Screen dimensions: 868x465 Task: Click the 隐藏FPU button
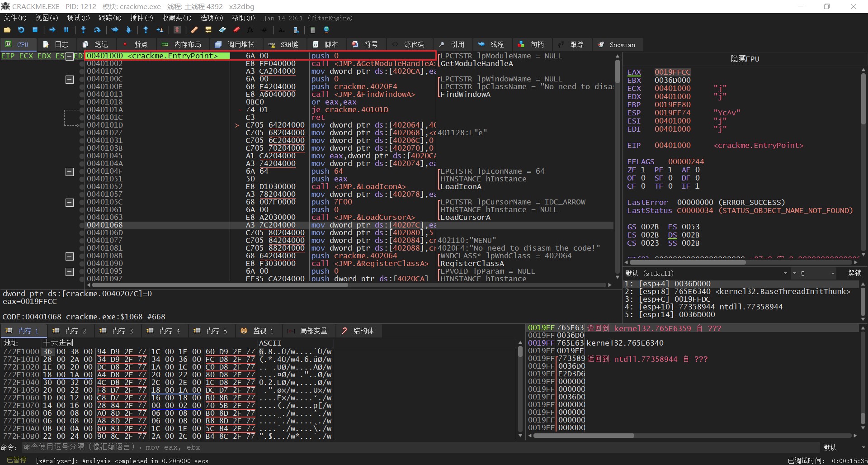[745, 59]
